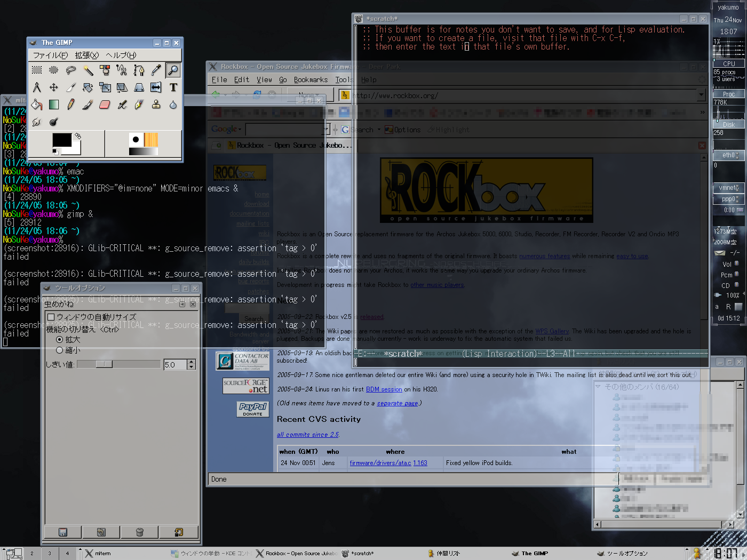Swap foreground and background colors arrow

click(x=78, y=136)
